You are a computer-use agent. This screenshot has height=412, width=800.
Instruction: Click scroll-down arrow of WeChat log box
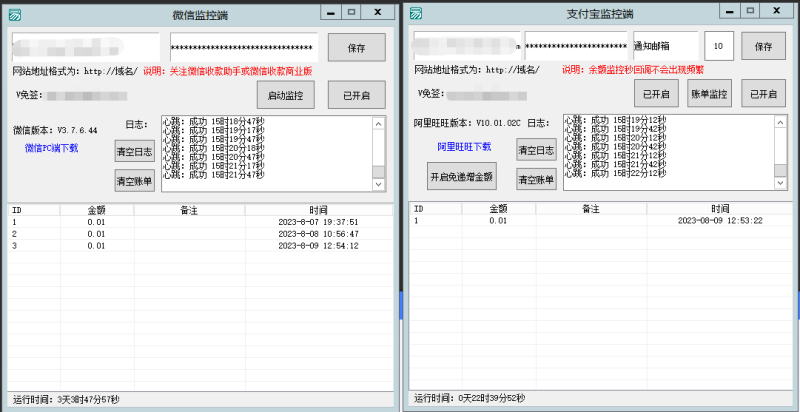click(378, 184)
